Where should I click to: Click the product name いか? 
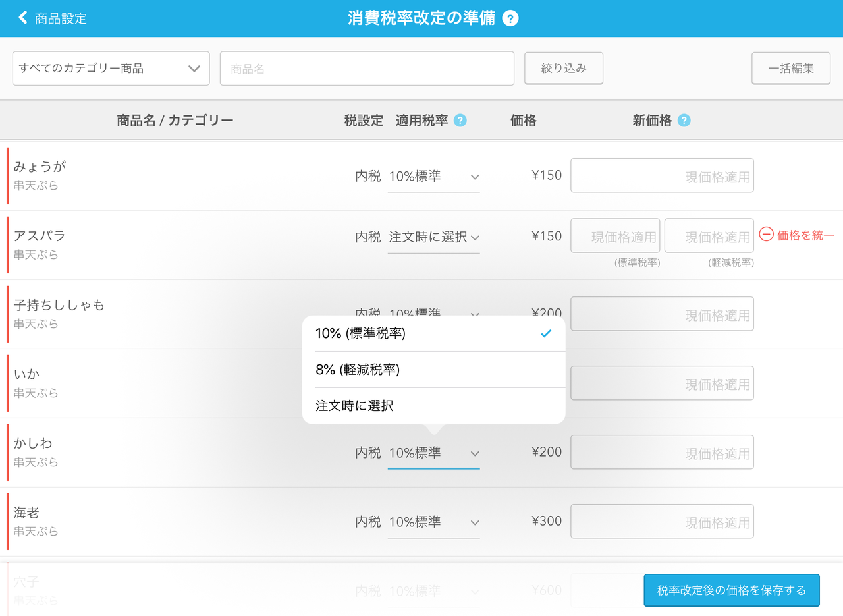pyautogui.click(x=27, y=374)
